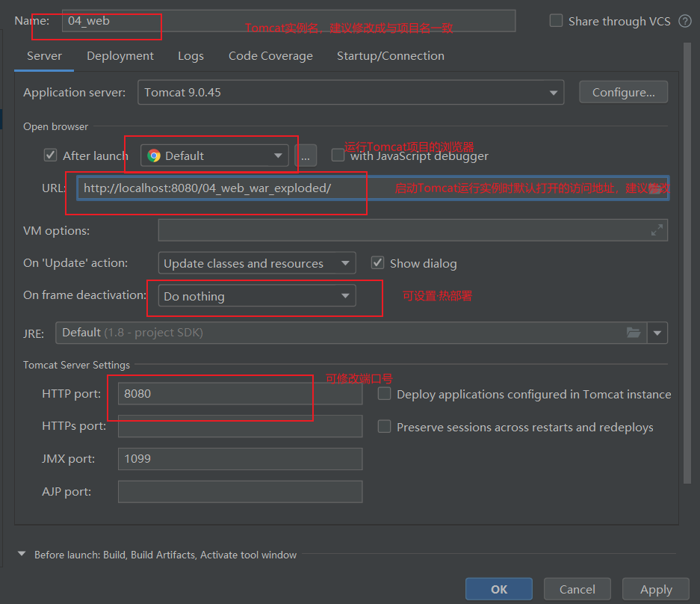Enable Deploy applications configured in Tomcat instance
Screen dimensions: 700x604
(385, 394)
